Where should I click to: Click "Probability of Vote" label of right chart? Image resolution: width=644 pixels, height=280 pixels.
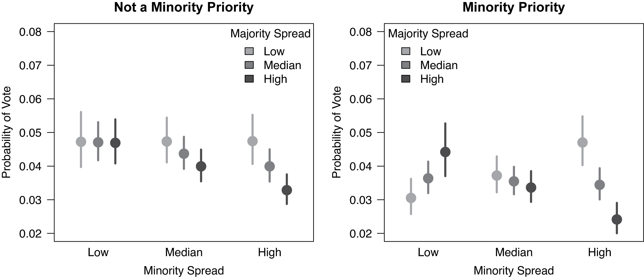(336, 132)
